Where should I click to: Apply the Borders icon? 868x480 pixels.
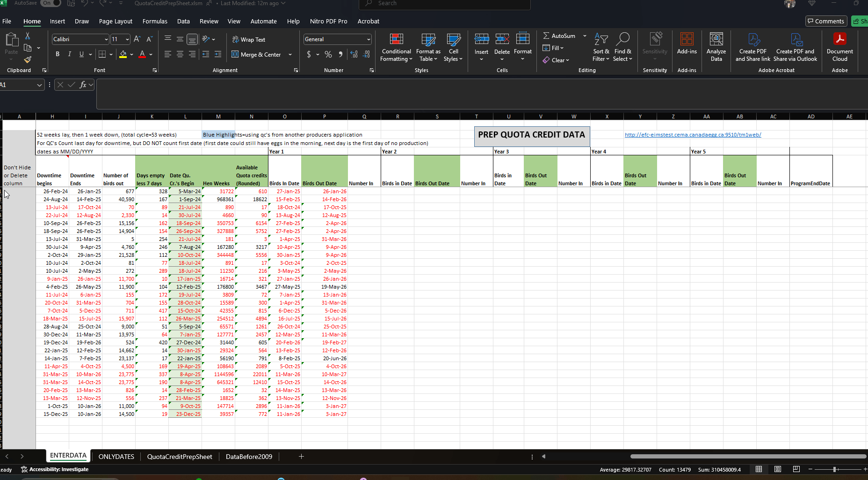(102, 54)
